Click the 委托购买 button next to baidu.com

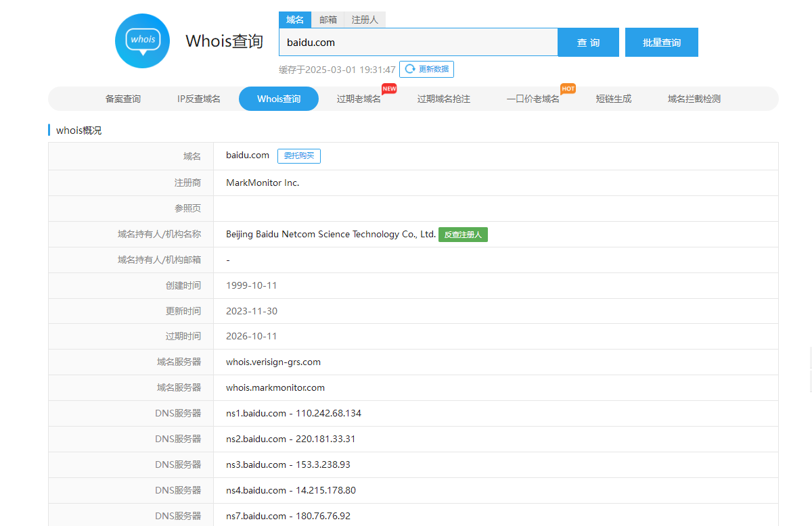299,156
